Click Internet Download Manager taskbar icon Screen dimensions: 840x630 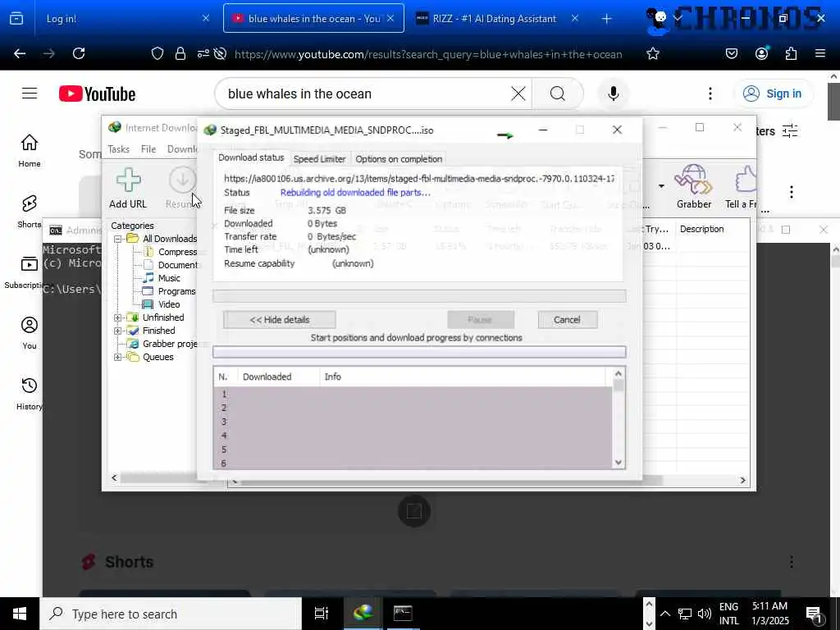tap(363, 614)
